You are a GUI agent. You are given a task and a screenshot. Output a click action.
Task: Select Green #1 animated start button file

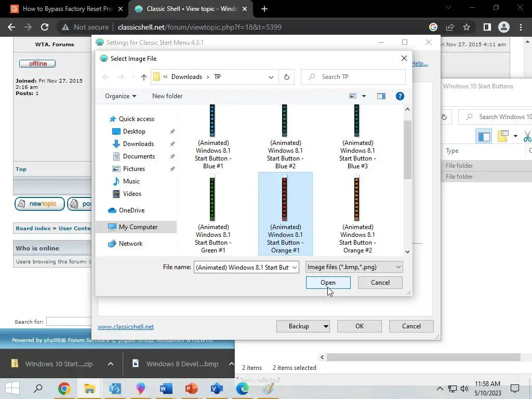click(x=213, y=214)
